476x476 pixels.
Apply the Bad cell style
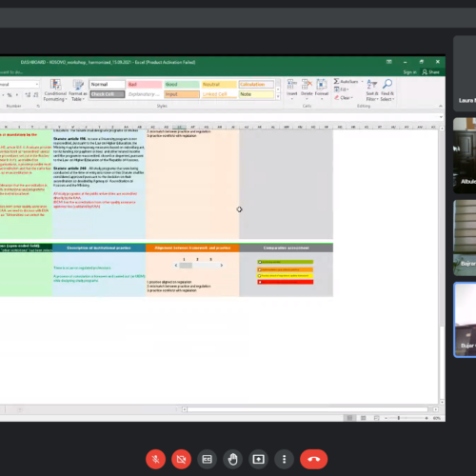coord(145,85)
